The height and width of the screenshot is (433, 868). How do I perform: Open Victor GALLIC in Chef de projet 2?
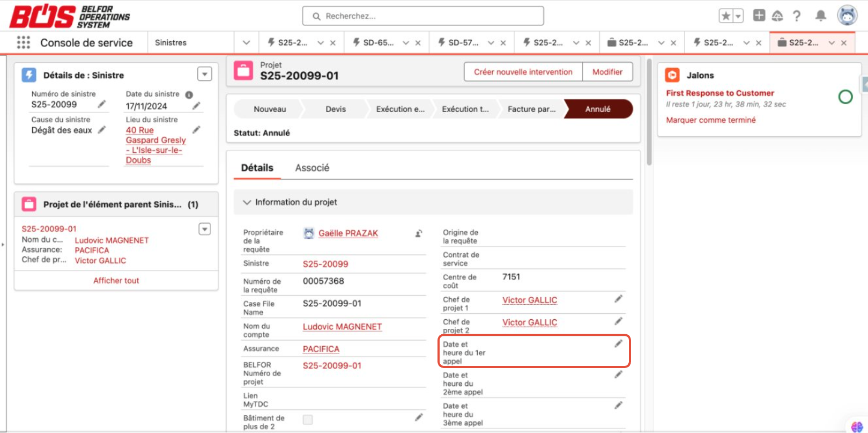[530, 322]
